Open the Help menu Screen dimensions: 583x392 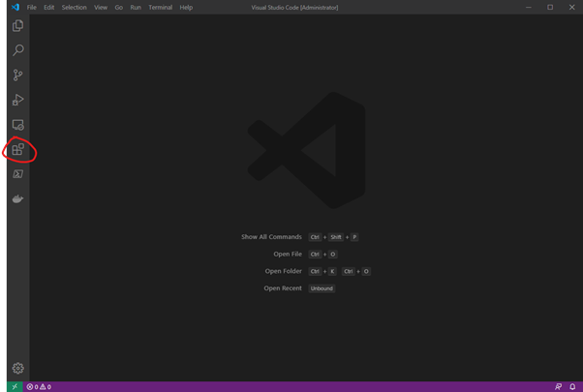click(186, 7)
